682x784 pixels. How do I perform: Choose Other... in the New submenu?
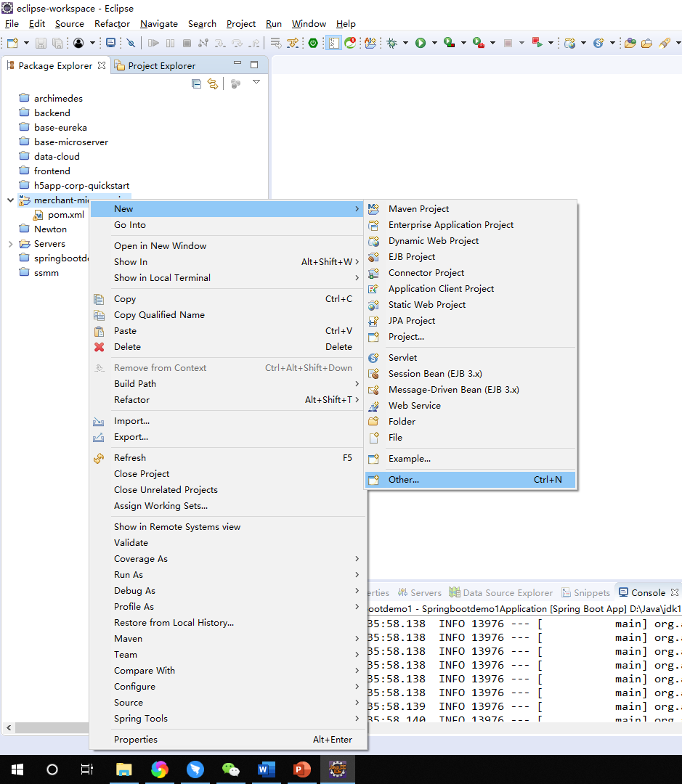tap(471, 480)
